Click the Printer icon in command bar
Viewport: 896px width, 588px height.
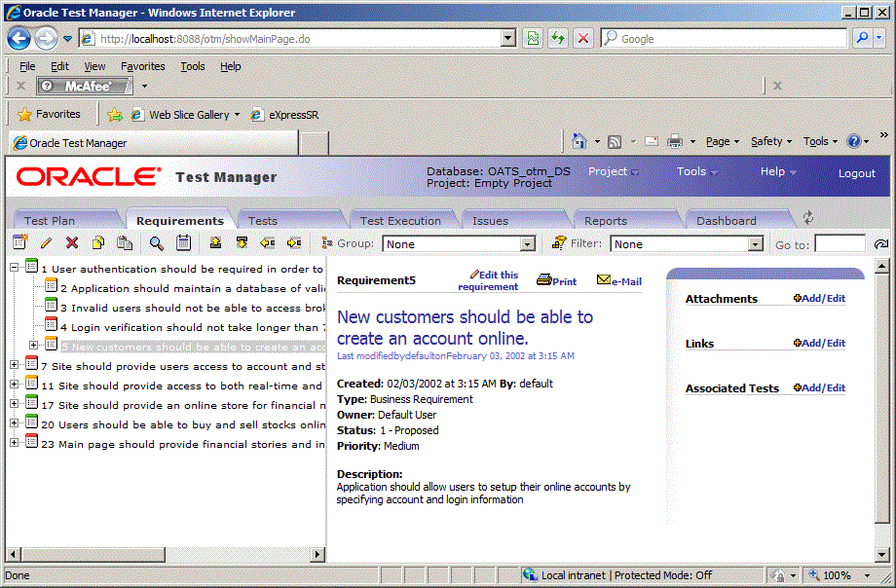tap(675, 141)
